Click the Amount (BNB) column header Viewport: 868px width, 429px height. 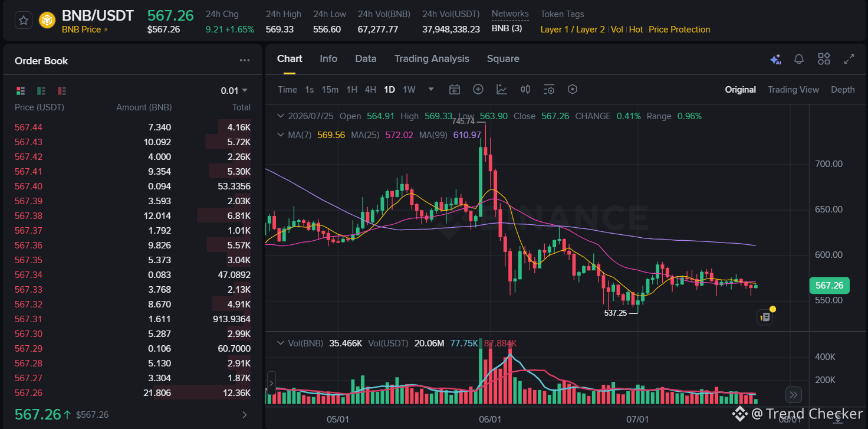click(144, 107)
